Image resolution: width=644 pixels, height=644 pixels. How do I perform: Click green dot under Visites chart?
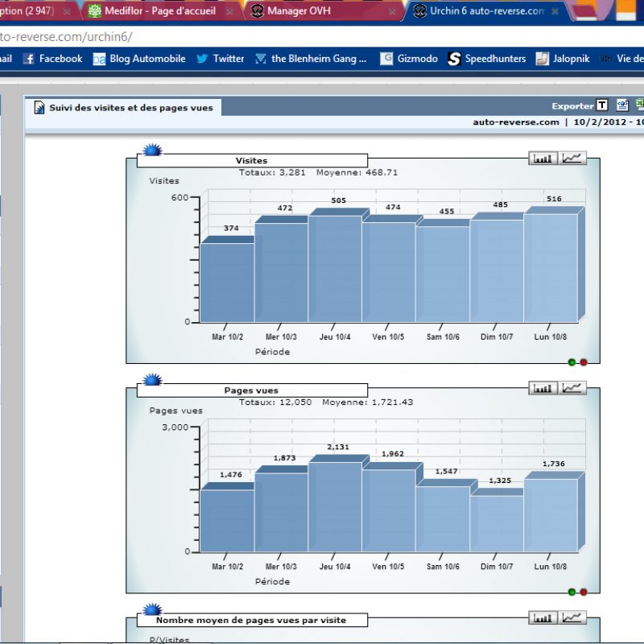572,362
